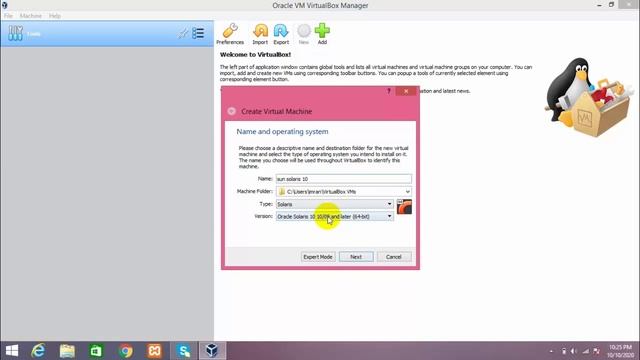Launch Google Chrome from taskbar

tap(126, 351)
